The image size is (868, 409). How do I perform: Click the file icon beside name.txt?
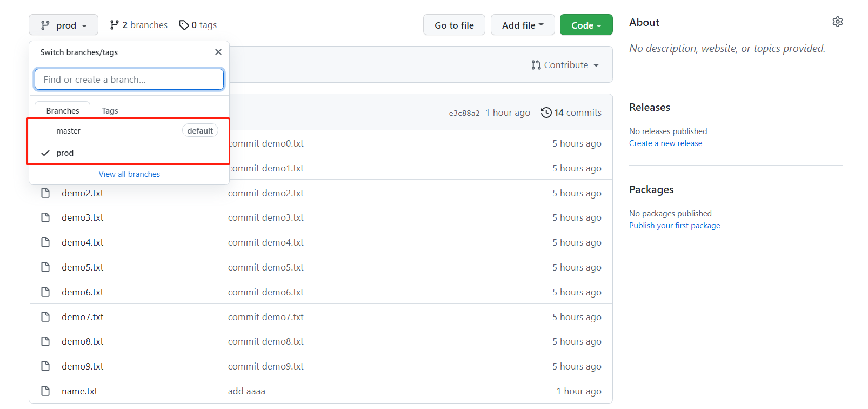pos(45,391)
